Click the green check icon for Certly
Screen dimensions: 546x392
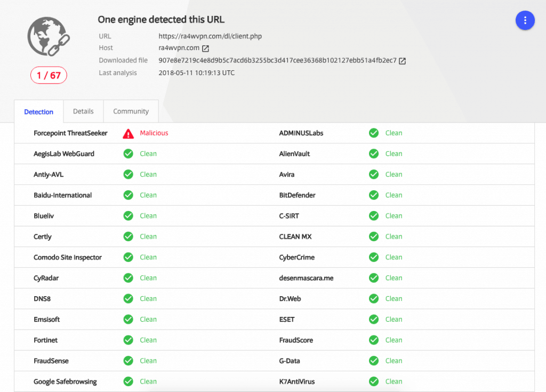click(x=128, y=236)
